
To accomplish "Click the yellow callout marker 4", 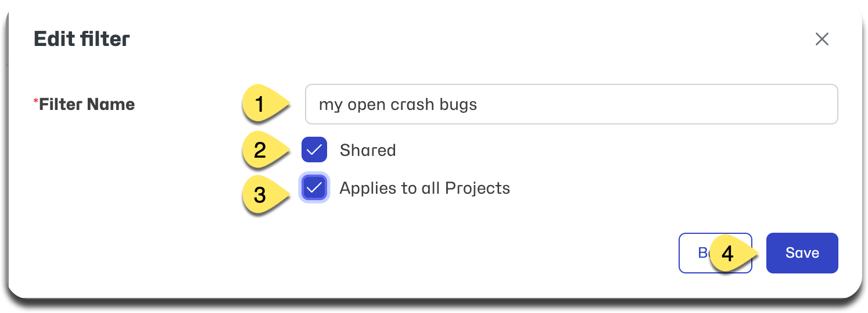I will tap(732, 254).
